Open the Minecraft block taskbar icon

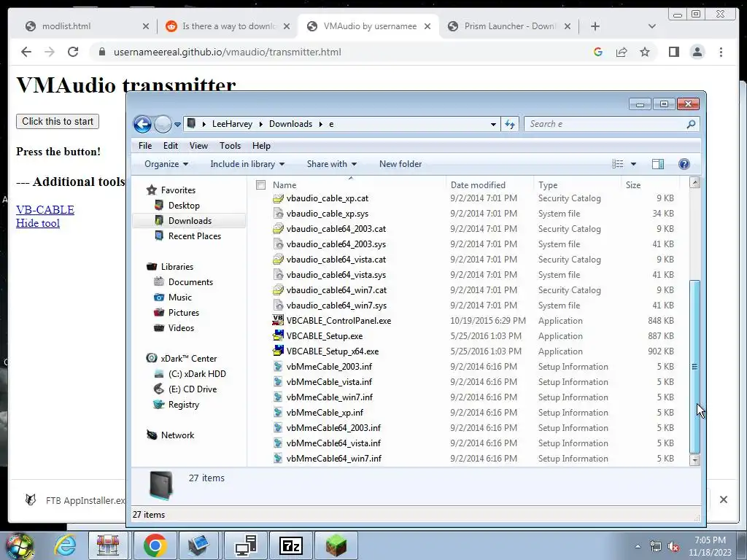[x=336, y=545]
